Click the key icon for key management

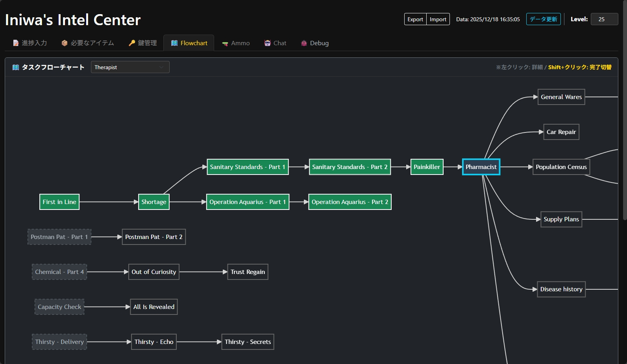point(132,43)
